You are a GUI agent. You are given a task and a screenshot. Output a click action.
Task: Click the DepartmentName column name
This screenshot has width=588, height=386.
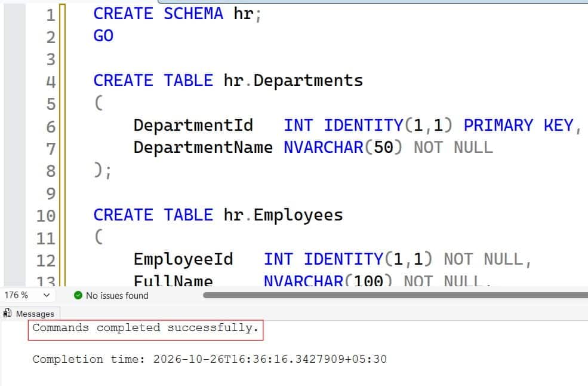(x=203, y=148)
